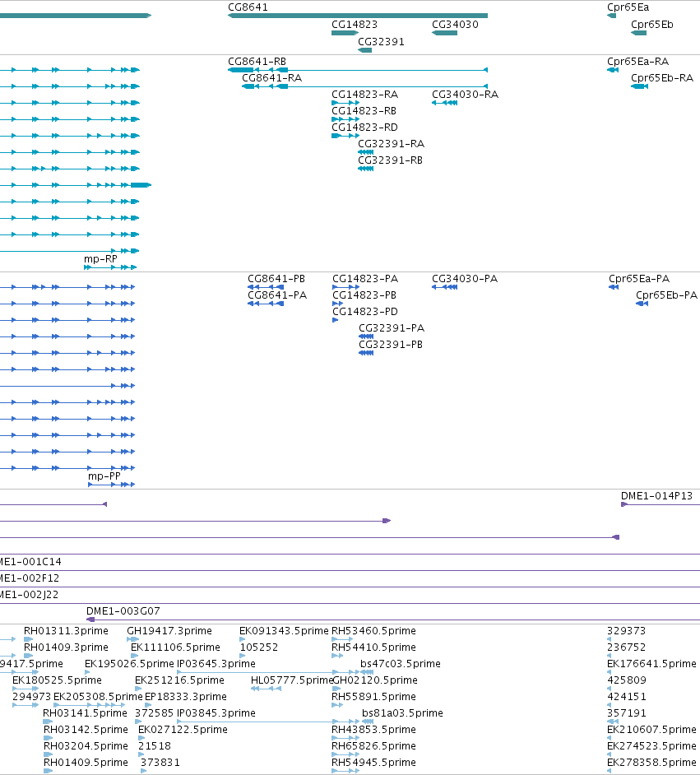The image size is (700, 775).
Task: Click EST EK111106.5prime
Action: point(175,647)
